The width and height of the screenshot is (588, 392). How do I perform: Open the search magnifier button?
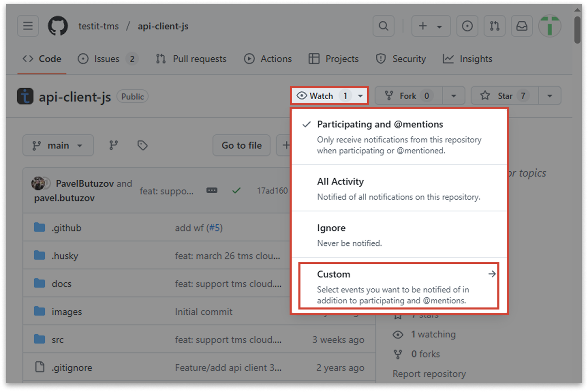tap(384, 26)
